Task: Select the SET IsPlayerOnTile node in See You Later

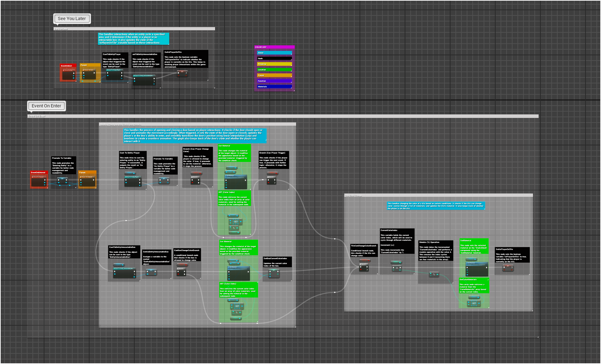Action: pos(182,74)
